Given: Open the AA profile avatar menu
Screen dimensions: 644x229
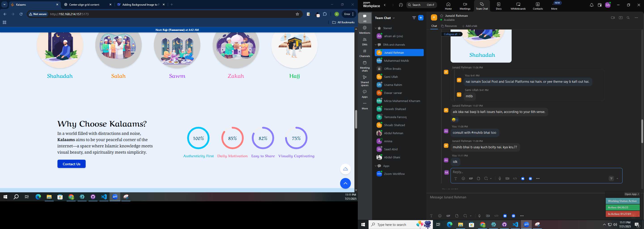Looking at the screenshot, I should 608,5.
